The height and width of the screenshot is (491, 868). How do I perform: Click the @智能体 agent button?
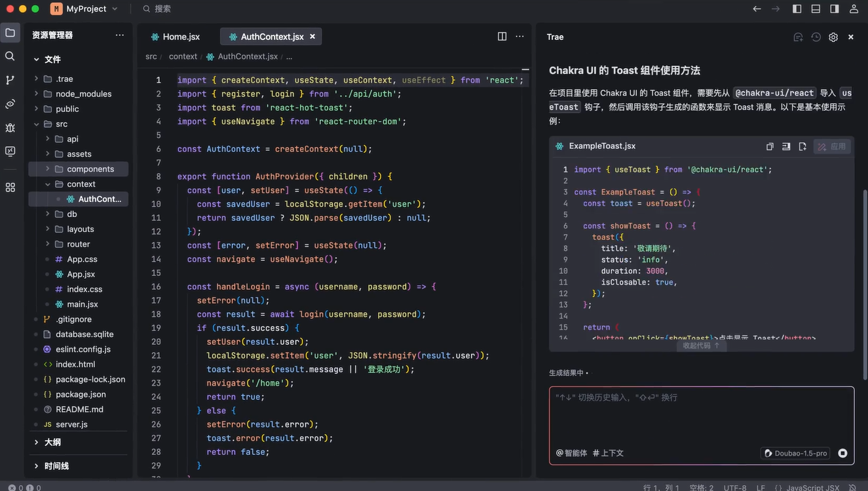[x=571, y=453]
